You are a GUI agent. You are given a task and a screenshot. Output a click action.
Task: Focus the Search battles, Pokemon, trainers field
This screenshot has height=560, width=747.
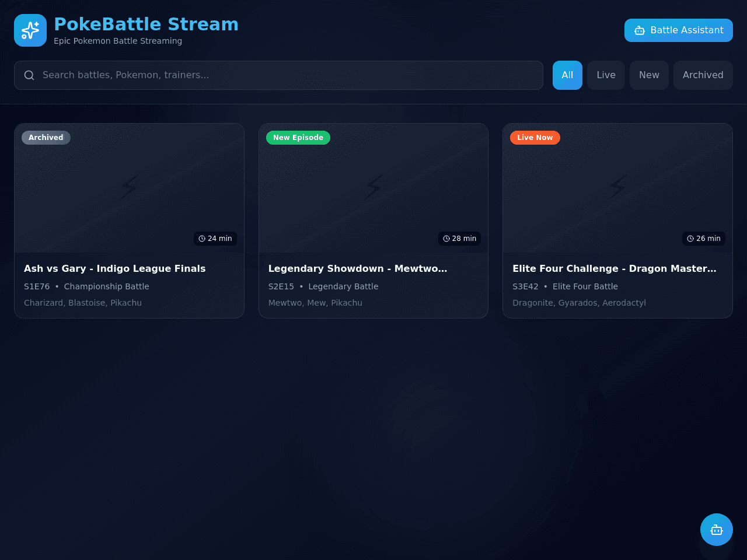pyautogui.click(x=278, y=75)
